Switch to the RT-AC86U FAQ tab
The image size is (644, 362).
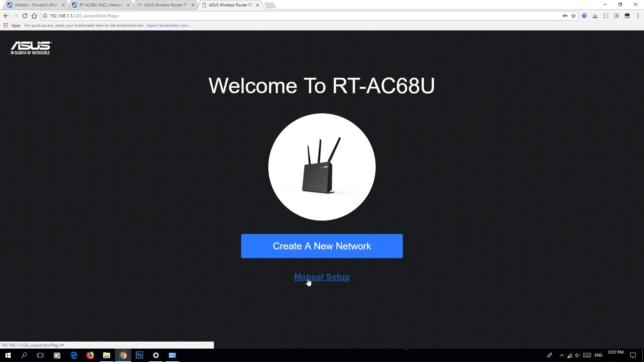(101, 5)
